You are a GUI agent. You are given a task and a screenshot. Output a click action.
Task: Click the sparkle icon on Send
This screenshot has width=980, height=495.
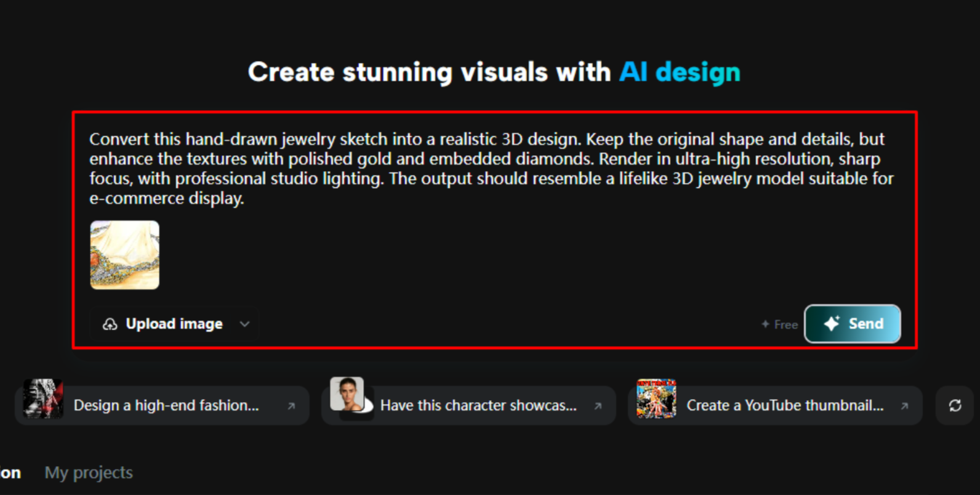[832, 323]
